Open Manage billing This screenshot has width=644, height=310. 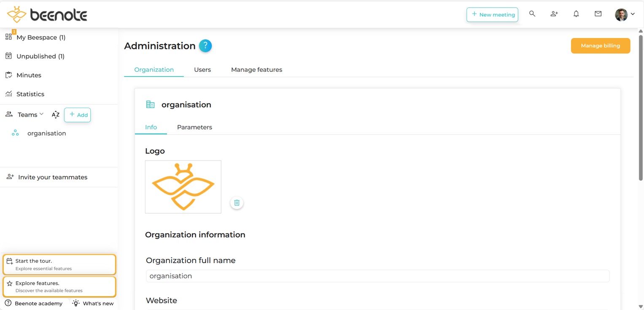tap(600, 46)
